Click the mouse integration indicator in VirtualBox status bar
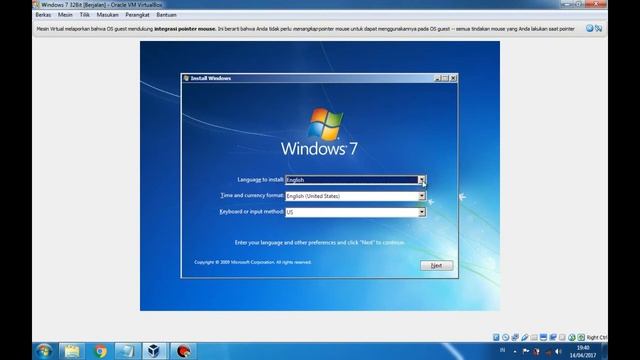 coord(572,337)
